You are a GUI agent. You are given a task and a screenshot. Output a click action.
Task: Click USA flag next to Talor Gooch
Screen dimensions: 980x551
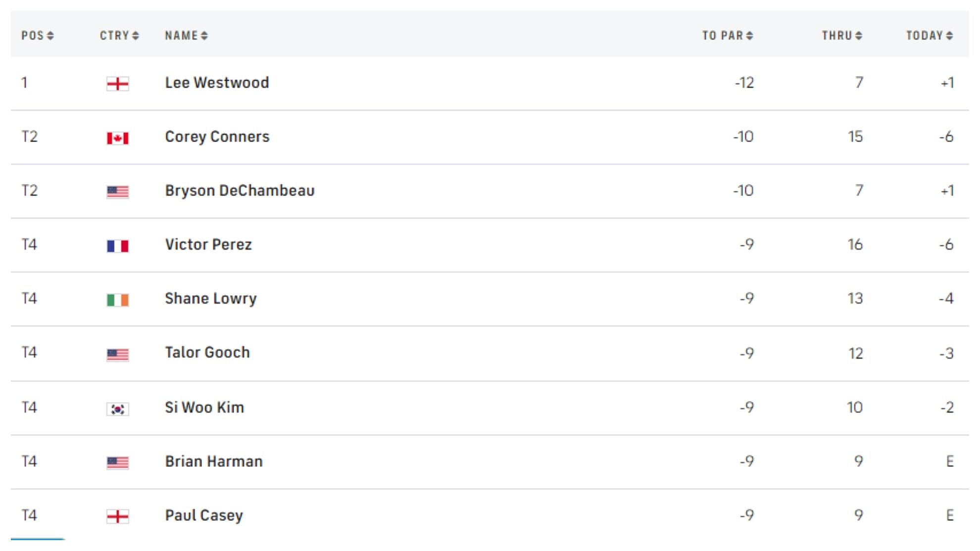(x=117, y=355)
